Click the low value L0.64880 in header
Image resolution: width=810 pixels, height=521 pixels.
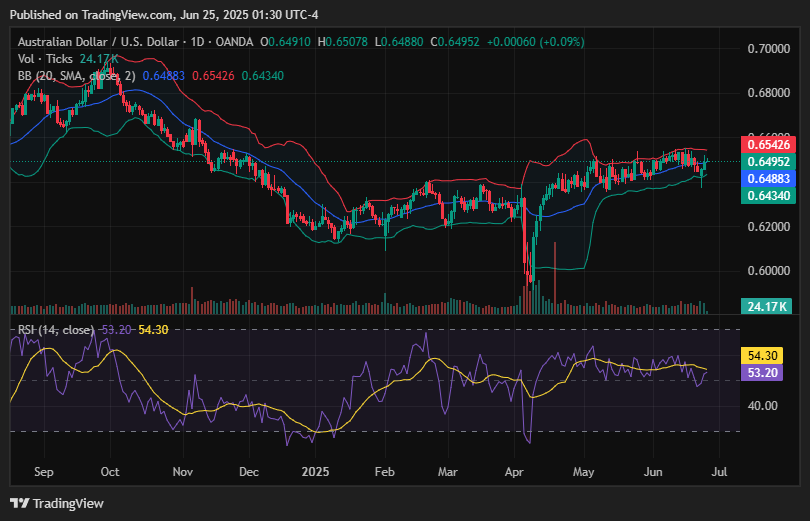click(399, 42)
